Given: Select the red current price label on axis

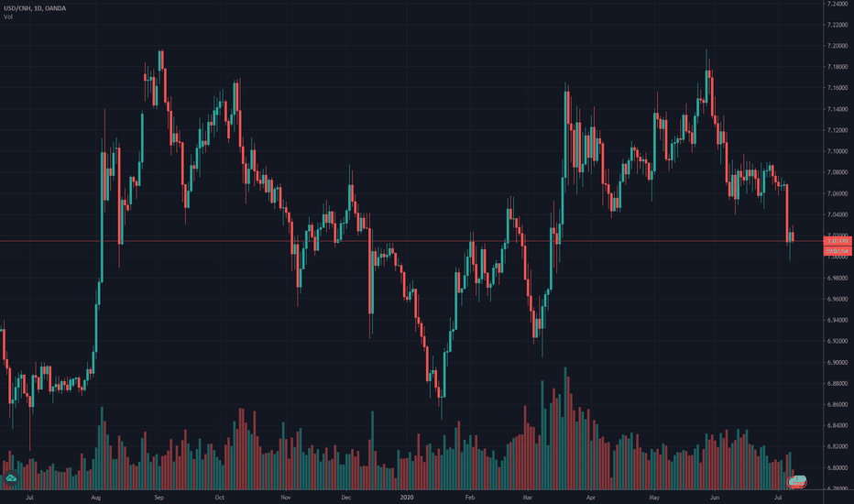Looking at the screenshot, I should coord(838,241).
